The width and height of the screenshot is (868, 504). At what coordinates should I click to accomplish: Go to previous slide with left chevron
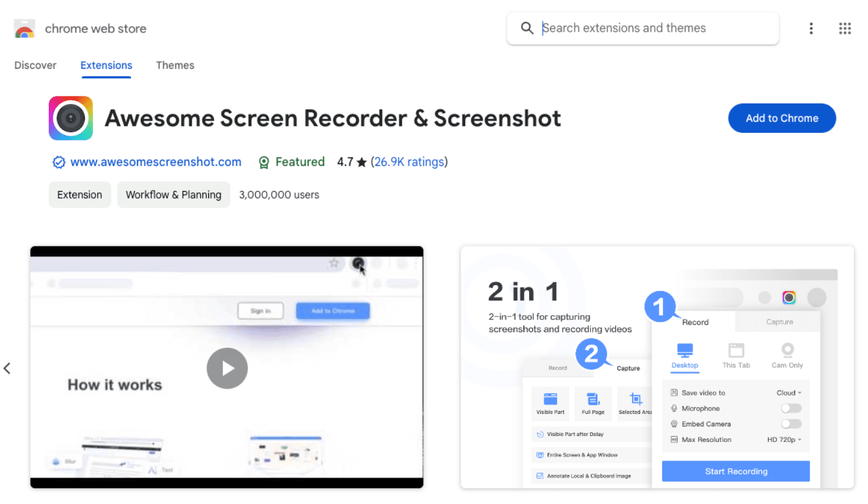tap(7, 369)
